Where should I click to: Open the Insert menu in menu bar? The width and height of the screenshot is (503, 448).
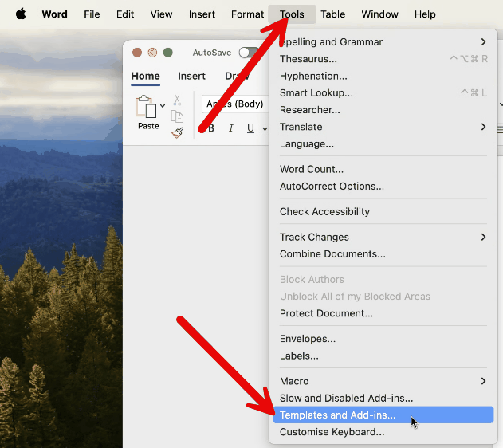202,14
